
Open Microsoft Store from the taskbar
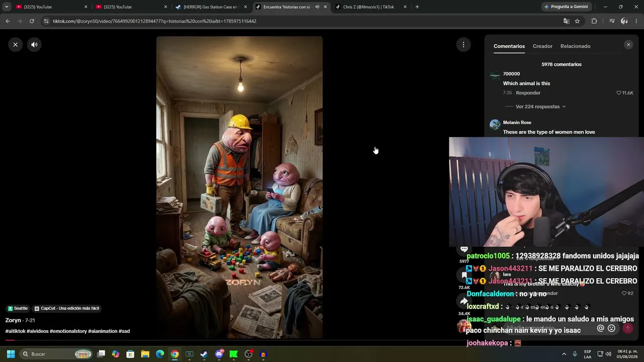(x=130, y=354)
